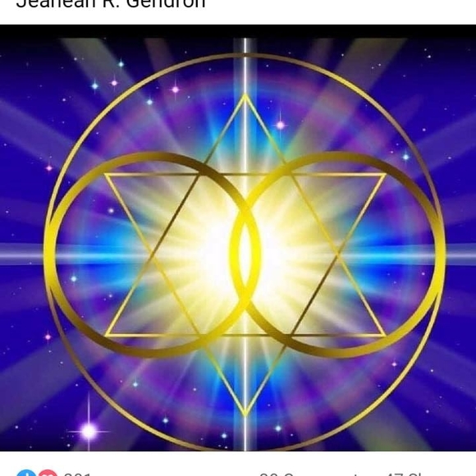
Task: Click the vesica piscis center of the image
Action: click(x=245, y=254)
